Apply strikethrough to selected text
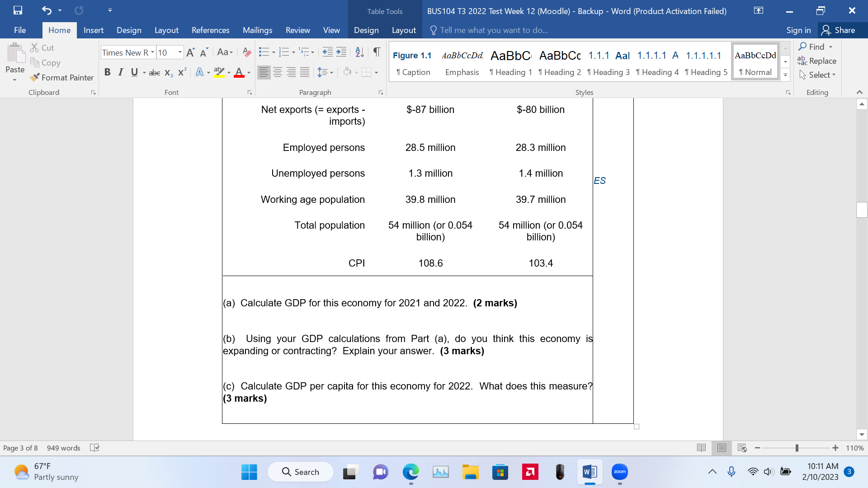The width and height of the screenshot is (868, 488). tap(154, 72)
